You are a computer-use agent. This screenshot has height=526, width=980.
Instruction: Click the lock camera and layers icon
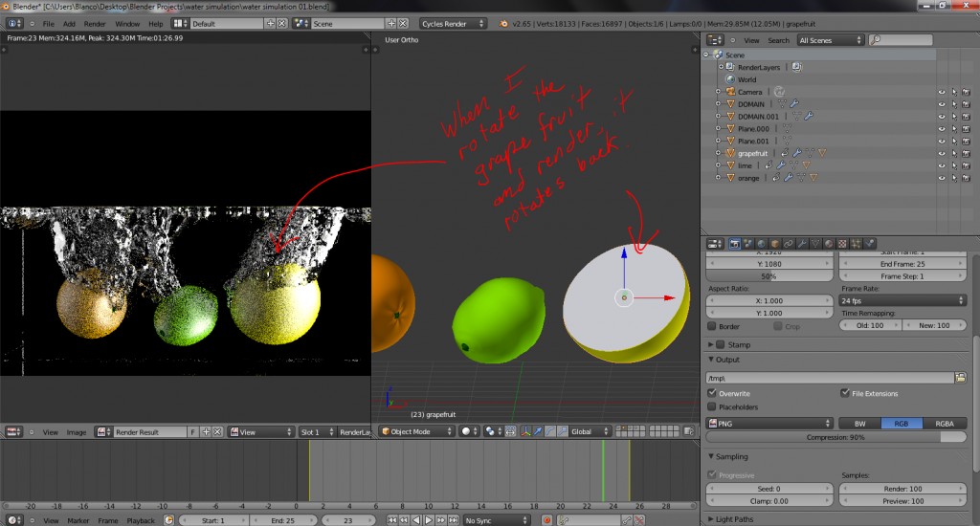[x=689, y=431]
